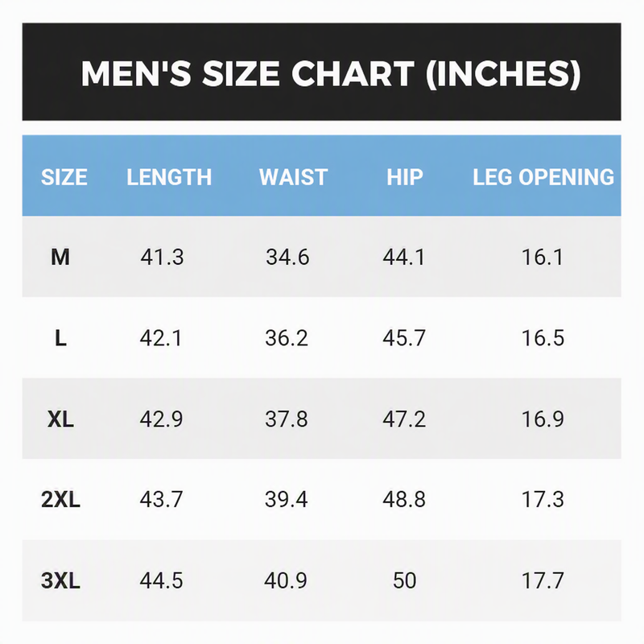This screenshot has height=644, width=644.
Task: Select the 36.2 waist value for L
Action: (287, 338)
